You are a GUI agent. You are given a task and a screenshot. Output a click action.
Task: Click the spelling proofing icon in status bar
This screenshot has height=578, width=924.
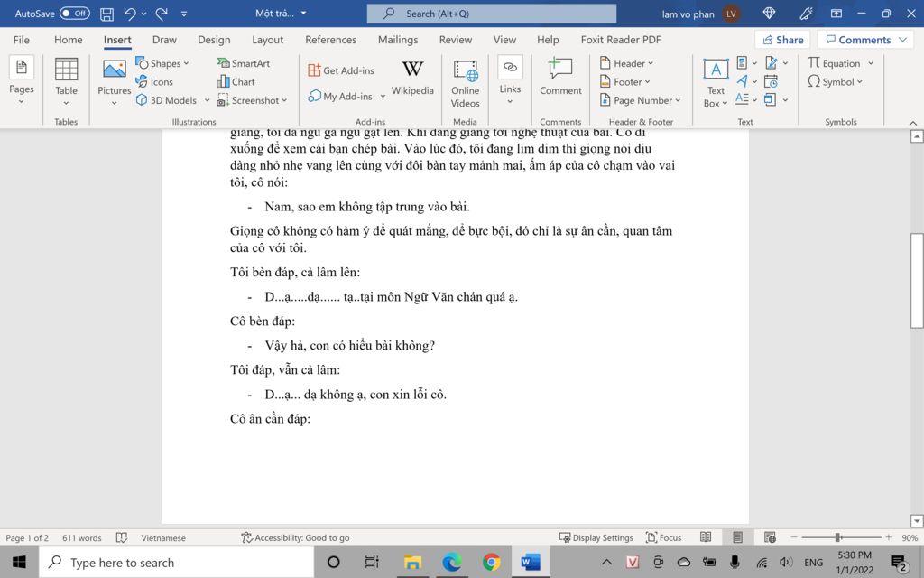(122, 537)
